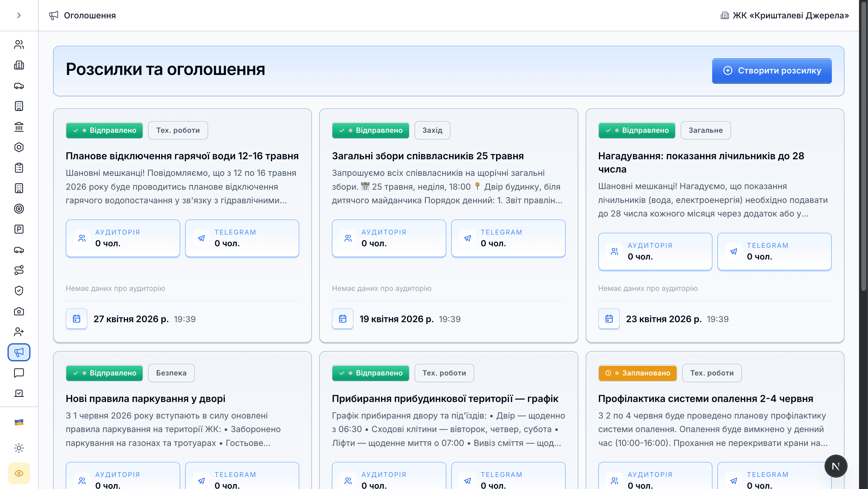This screenshot has height=489, width=868.
Task: Open the camera section in sidebar
Action: 19,311
